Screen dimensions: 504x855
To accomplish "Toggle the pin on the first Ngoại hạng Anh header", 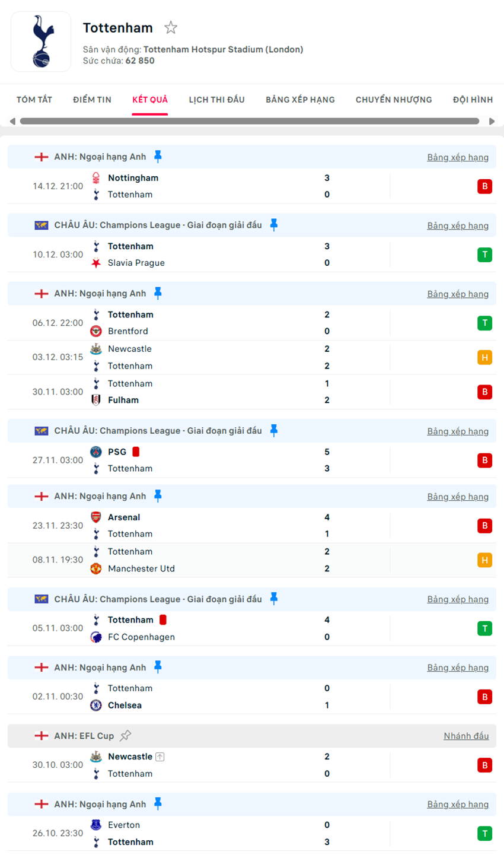I will click(x=158, y=156).
